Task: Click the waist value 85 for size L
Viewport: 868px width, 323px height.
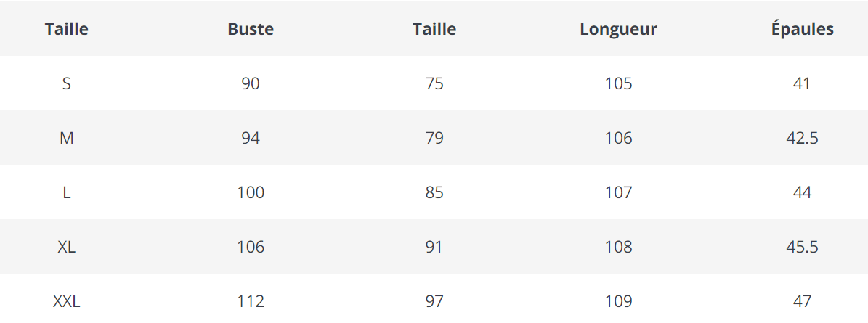Action: click(434, 192)
